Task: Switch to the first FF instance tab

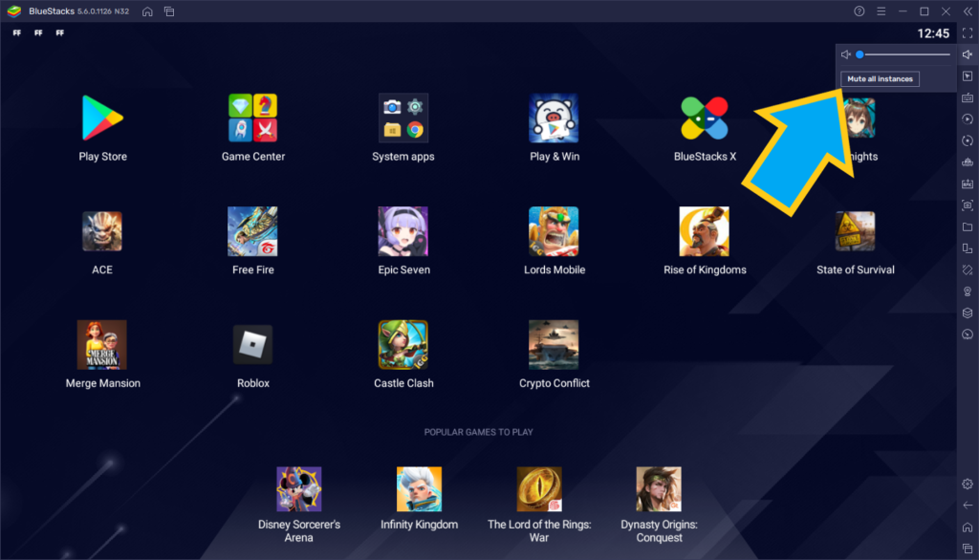Action: click(x=15, y=32)
